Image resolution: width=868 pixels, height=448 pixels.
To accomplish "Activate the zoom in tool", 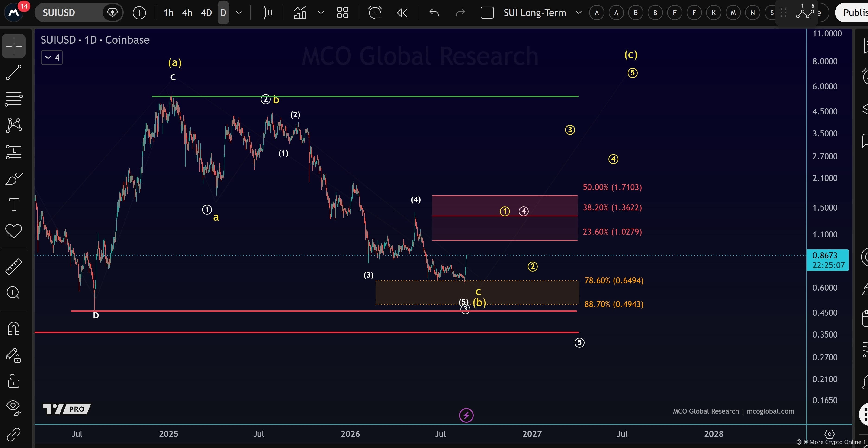I will 14,293.
